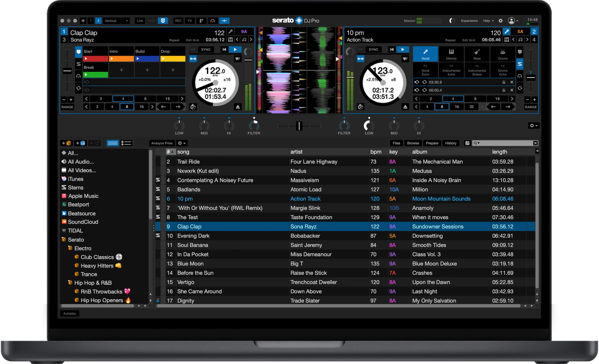Open the History tab
This screenshot has width=599, height=364.
tap(451, 143)
